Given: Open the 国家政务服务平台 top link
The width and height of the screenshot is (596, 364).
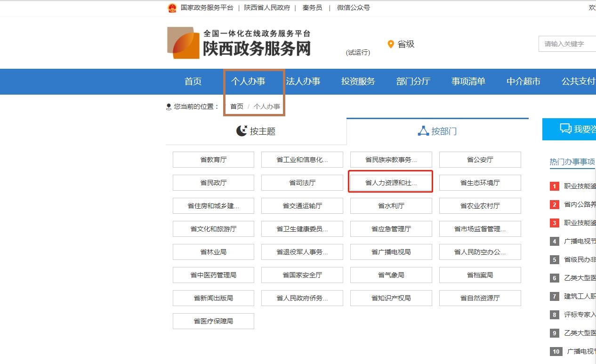Looking at the screenshot, I should pos(207,8).
